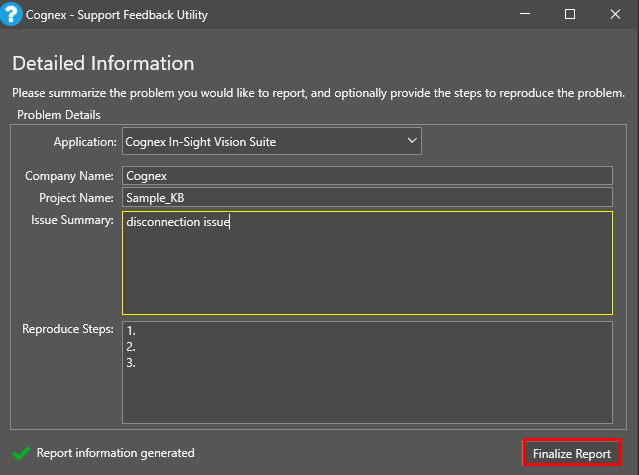Click the green checkmark status icon
639x475 pixels.
point(21,453)
